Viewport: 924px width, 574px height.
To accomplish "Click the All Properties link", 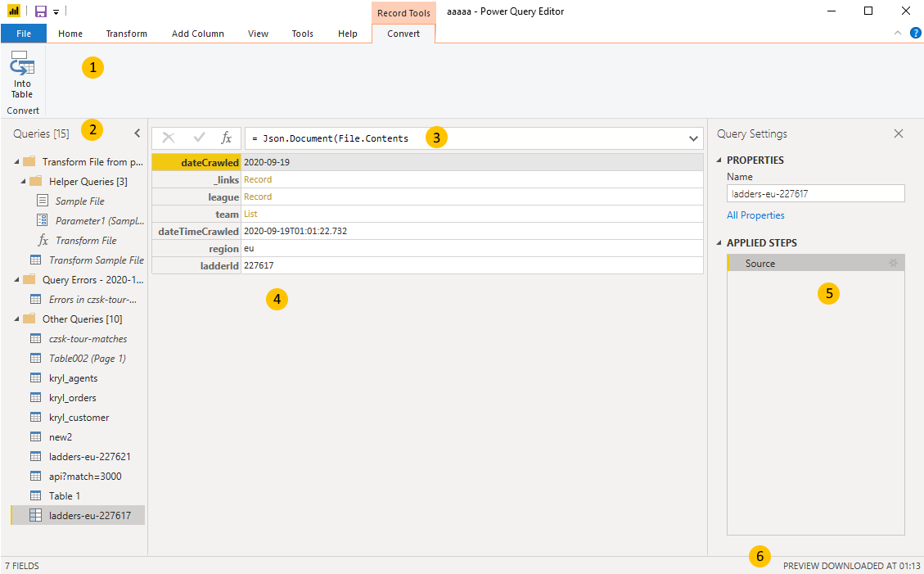I will pos(755,215).
